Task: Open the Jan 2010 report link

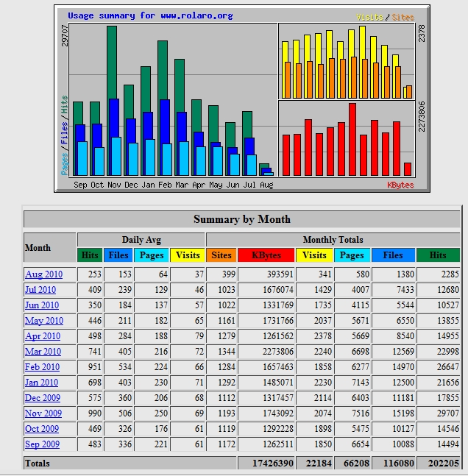Action: coord(41,383)
